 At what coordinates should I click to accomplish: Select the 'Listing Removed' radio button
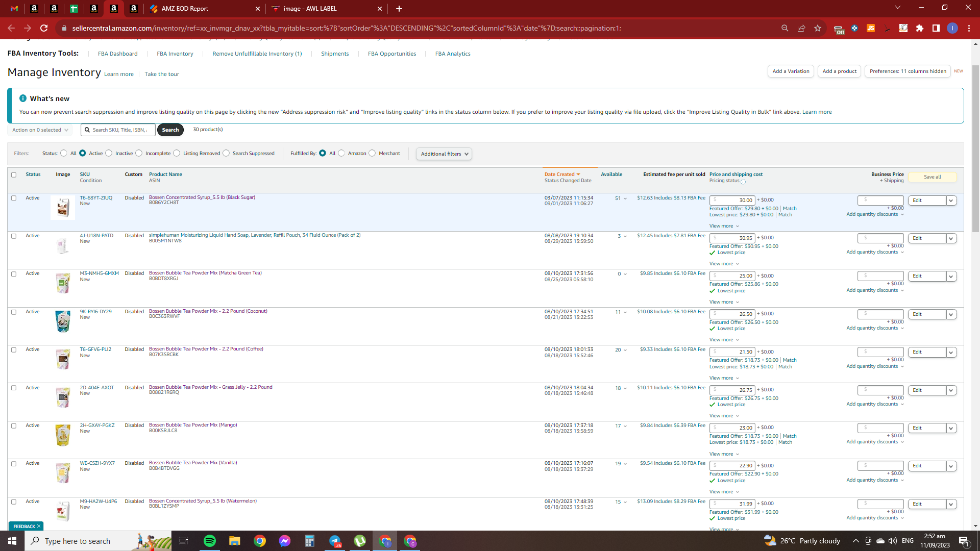tap(177, 154)
